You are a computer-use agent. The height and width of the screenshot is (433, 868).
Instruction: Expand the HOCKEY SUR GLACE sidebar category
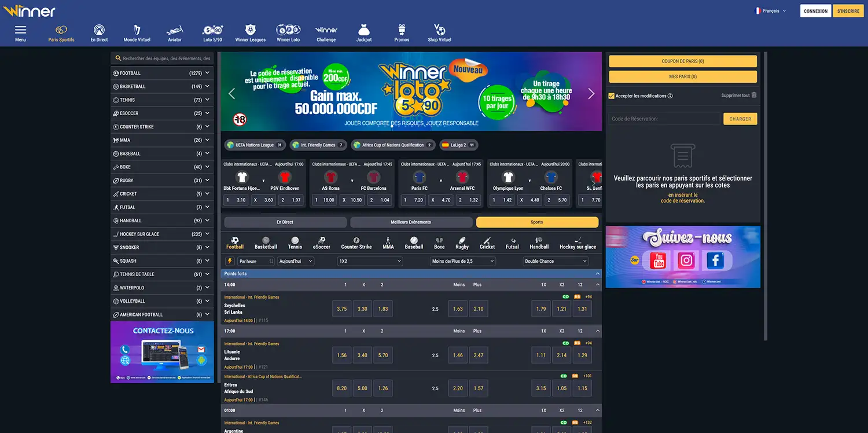click(162, 234)
